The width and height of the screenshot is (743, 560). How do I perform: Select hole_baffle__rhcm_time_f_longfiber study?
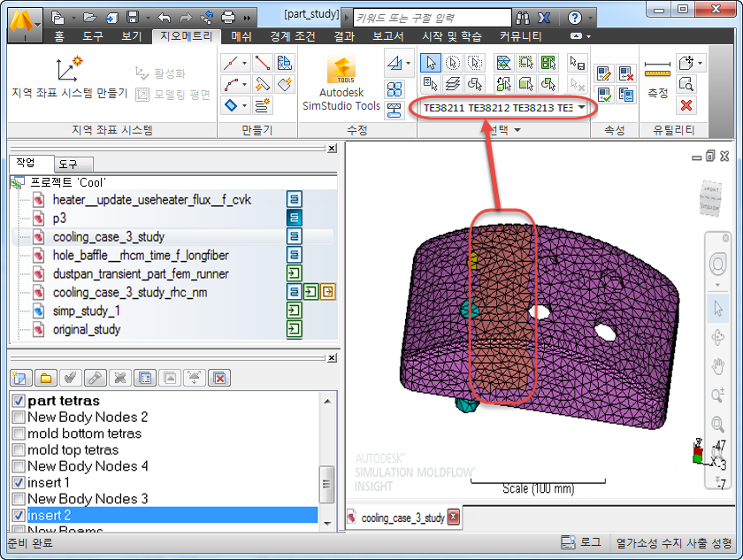[141, 256]
